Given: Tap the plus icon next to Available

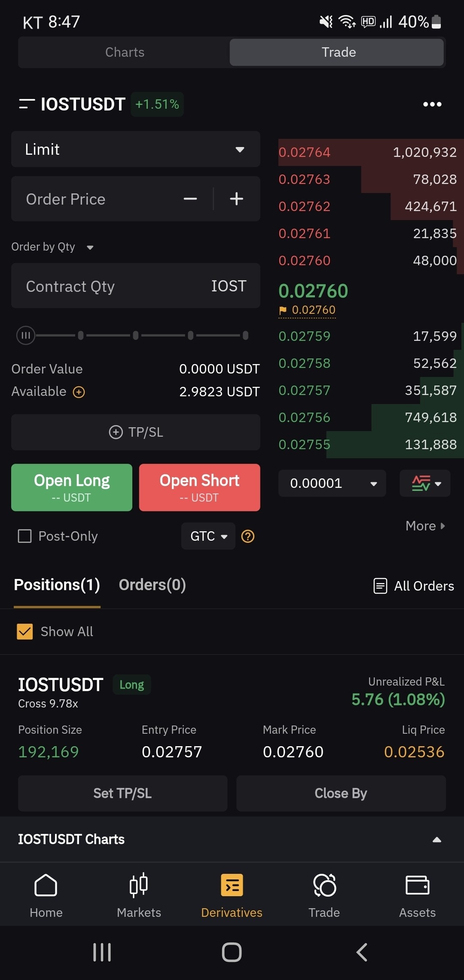Looking at the screenshot, I should 79,392.
